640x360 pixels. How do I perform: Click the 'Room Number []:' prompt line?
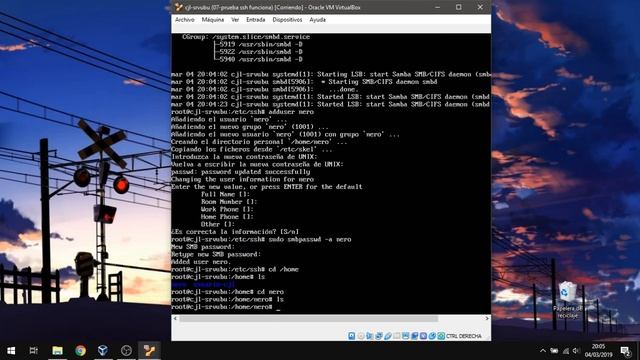[x=229, y=202]
